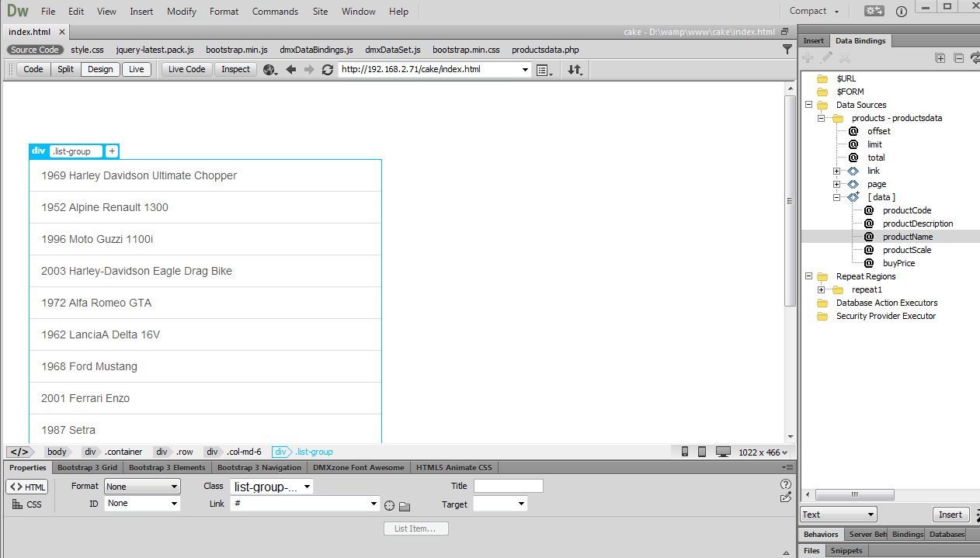
Task: Open the URL address dropdown arrow
Action: pyautogui.click(x=525, y=69)
